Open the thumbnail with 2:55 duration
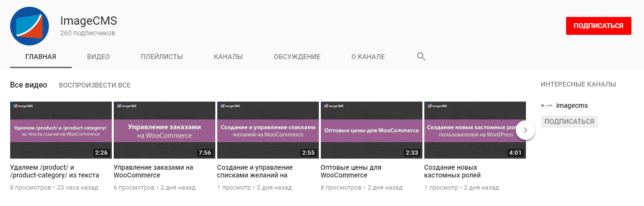Viewport: 644px width, 206px height. [x=268, y=130]
